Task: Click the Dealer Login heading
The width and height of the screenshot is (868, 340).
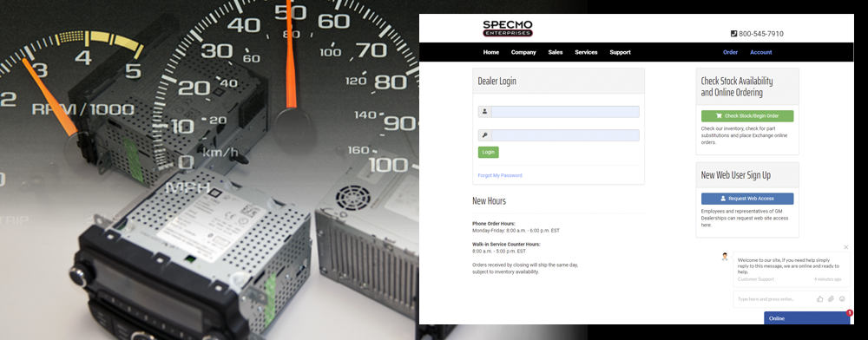Action: [x=497, y=82]
